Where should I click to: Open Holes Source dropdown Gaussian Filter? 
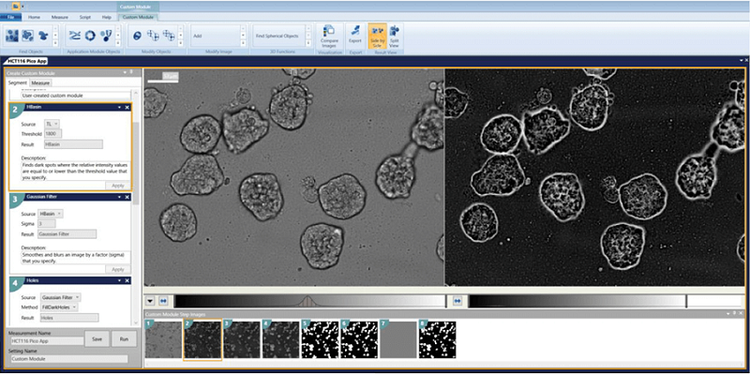(x=60, y=297)
